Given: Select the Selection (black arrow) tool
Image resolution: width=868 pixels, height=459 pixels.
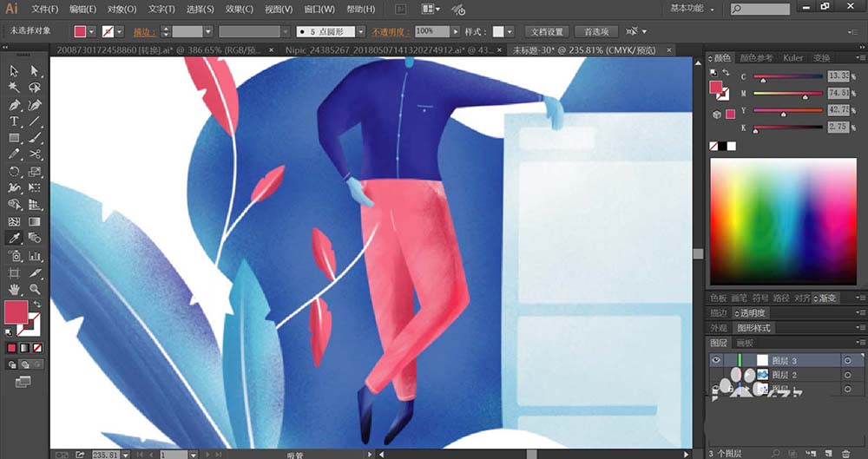Looking at the screenshot, I should pyautogui.click(x=15, y=71).
